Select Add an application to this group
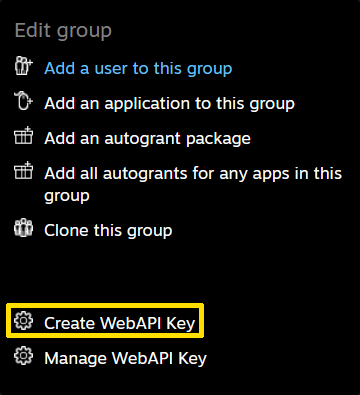 pos(169,103)
